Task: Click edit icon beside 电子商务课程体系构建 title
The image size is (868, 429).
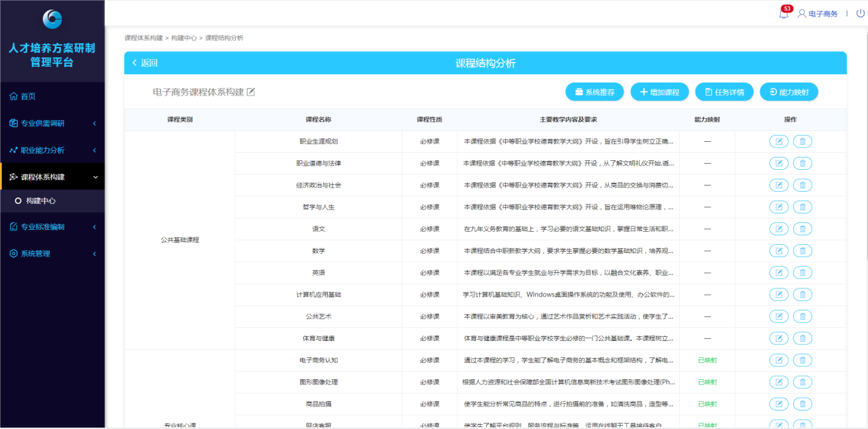Action: [251, 92]
